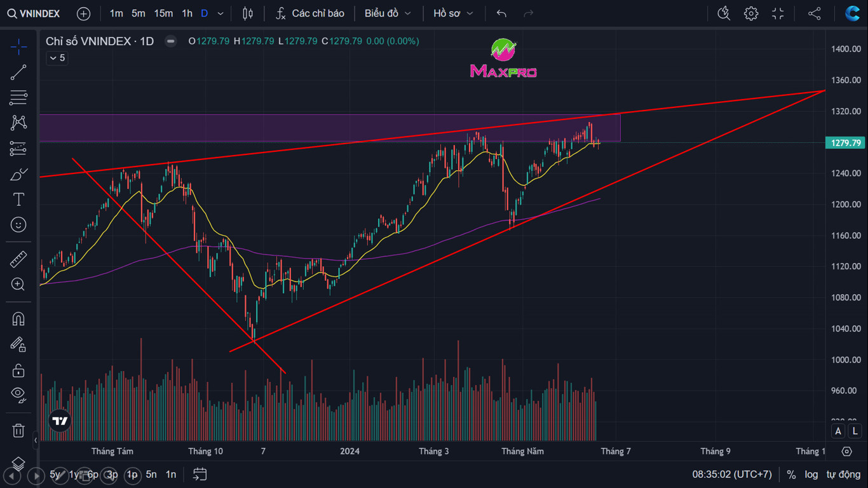Screen dimensions: 868x488
Task: Undo the last chart action
Action: pos(501,13)
